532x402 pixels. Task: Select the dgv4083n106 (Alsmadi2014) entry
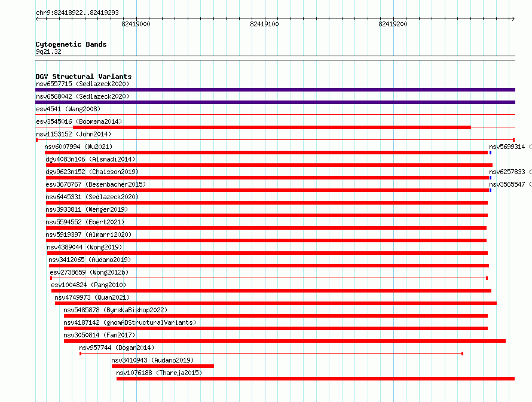click(90, 159)
